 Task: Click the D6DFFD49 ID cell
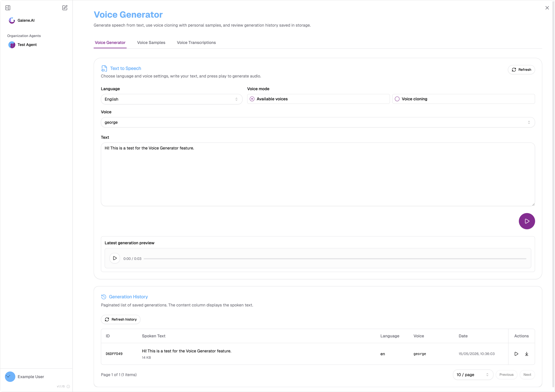pos(114,354)
